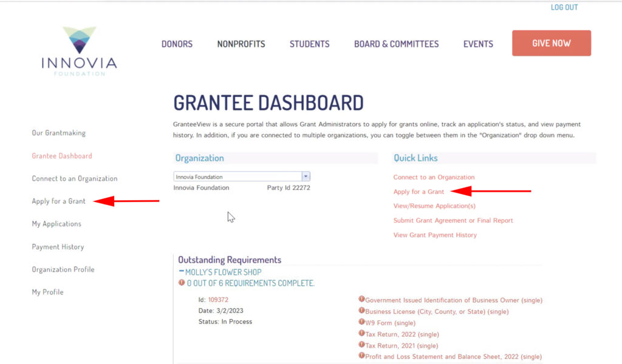
Task: Open Connect to an Organization in sidebar
Action: tap(75, 178)
